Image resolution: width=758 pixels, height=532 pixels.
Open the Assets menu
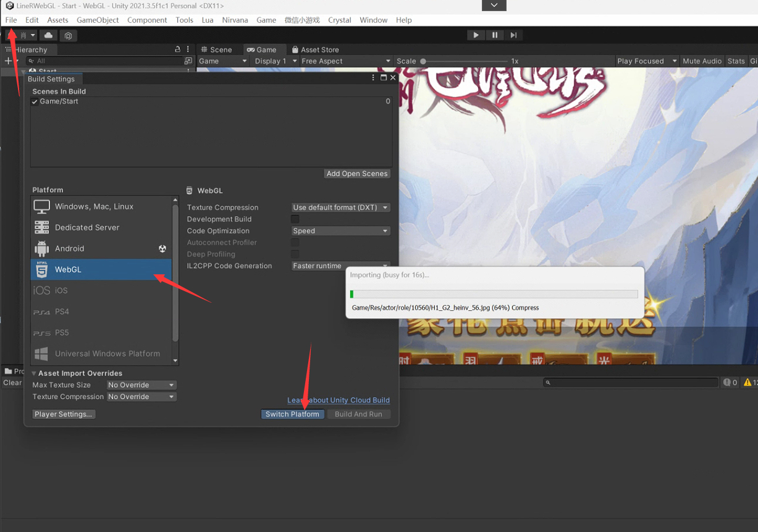click(57, 20)
